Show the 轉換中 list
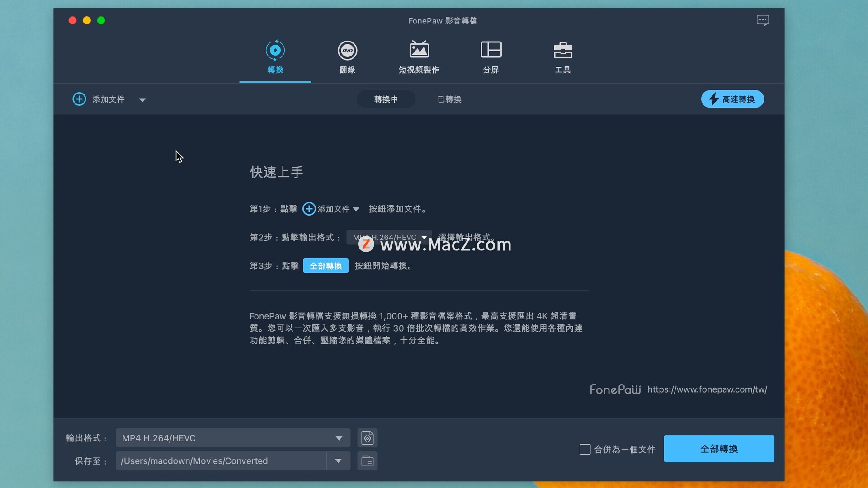868x488 pixels. click(386, 99)
